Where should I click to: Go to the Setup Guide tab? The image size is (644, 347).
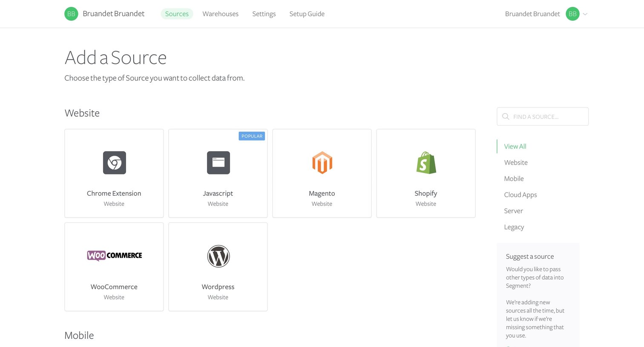(x=307, y=14)
